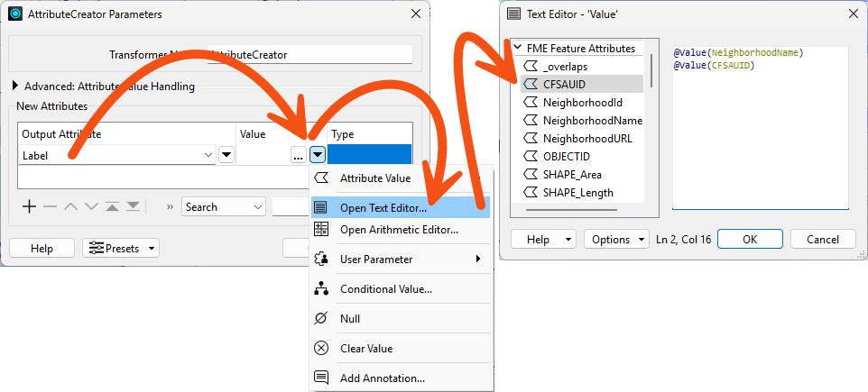The height and width of the screenshot is (392, 868).
Task: Click the move row to top icon
Action: point(113,206)
